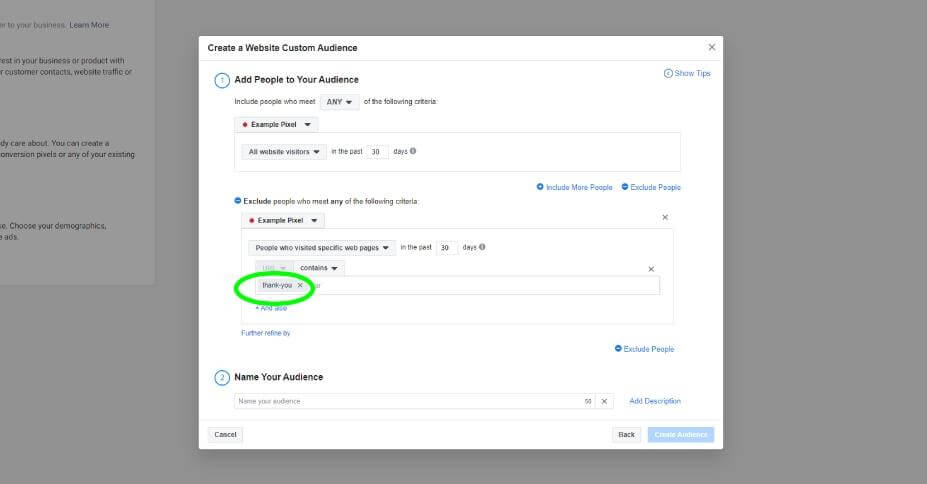Remove the Example Pixel exclusion section
The height and width of the screenshot is (484, 927).
665,217
